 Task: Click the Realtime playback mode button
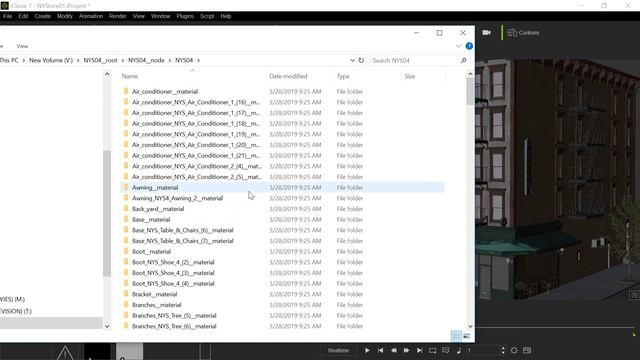click(x=338, y=350)
